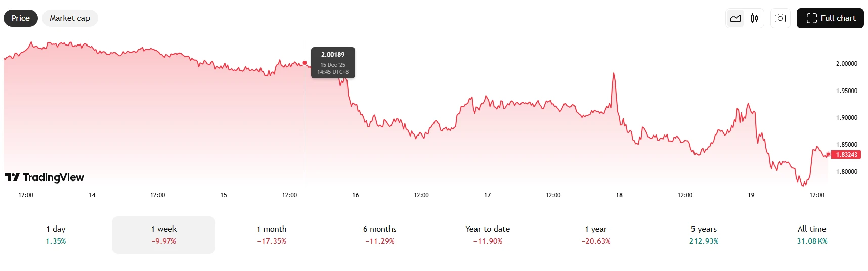Switch to area line chart style
The image size is (868, 271).
pos(735,18)
